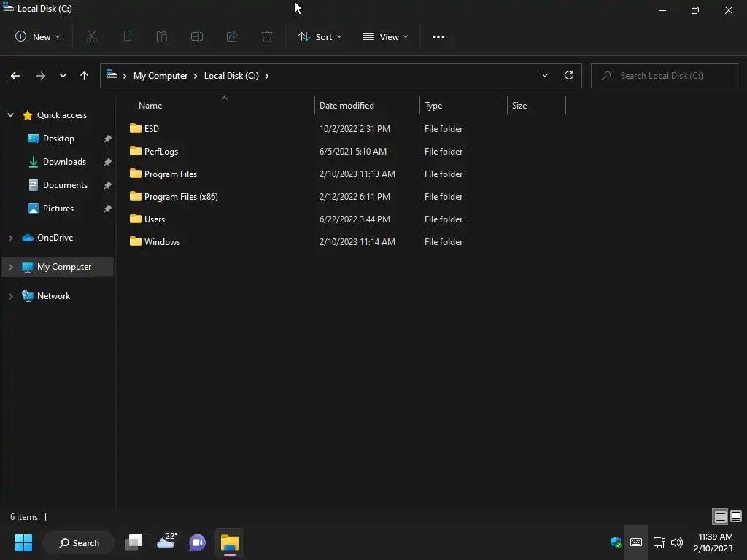Screen dimensions: 747x560
Task: Go up one level with up arrow
Action: tap(85, 76)
